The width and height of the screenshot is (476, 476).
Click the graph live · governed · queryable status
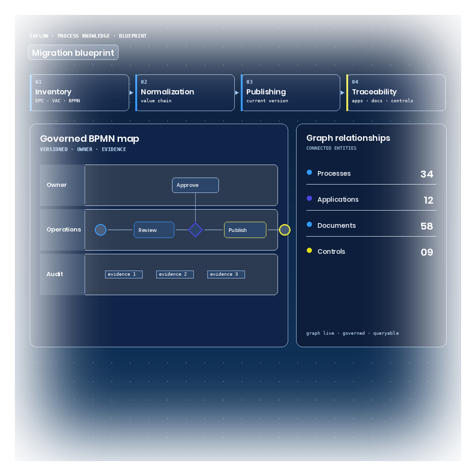[x=352, y=333]
